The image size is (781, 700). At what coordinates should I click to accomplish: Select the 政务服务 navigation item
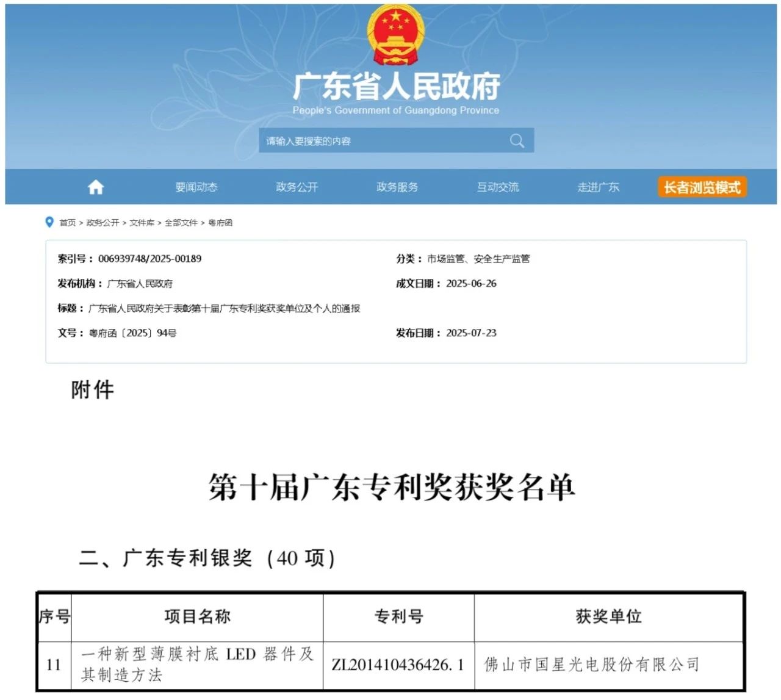397,187
